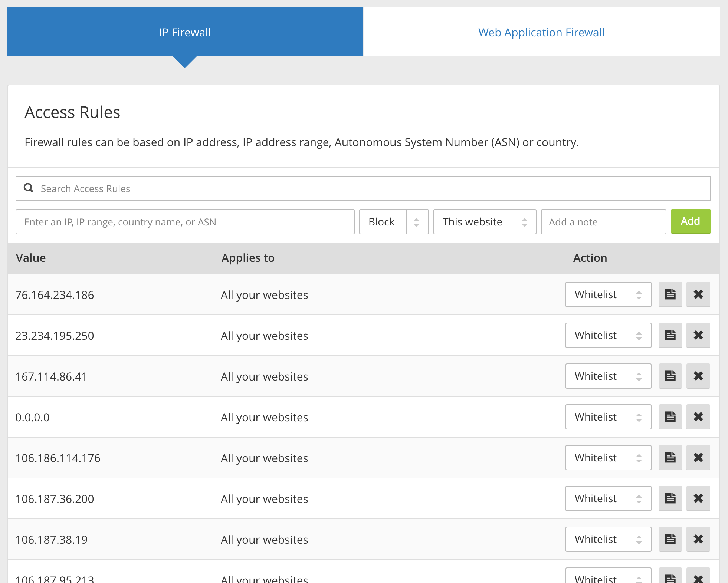Delete the 76.164.234.186 rule
728x583 pixels.
click(x=698, y=294)
